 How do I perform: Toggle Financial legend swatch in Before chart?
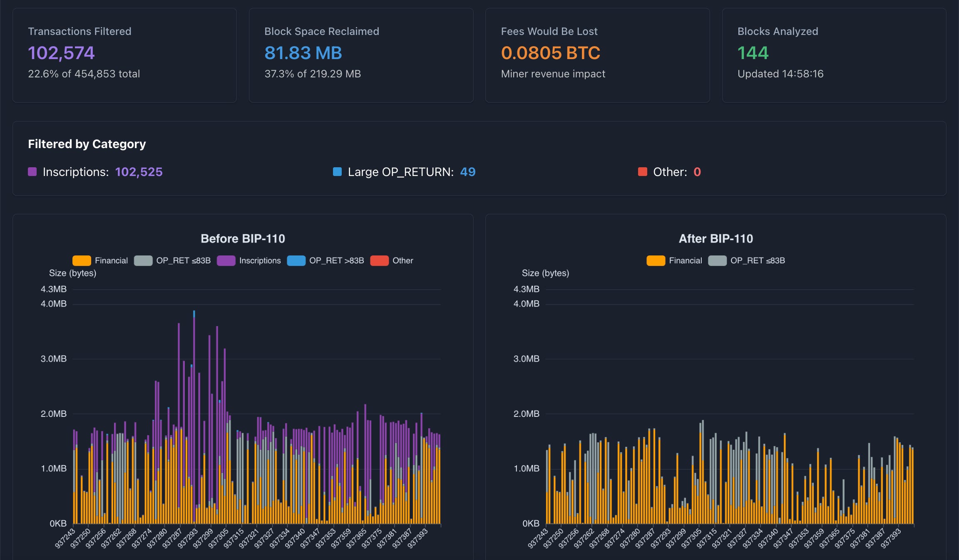coord(82,260)
